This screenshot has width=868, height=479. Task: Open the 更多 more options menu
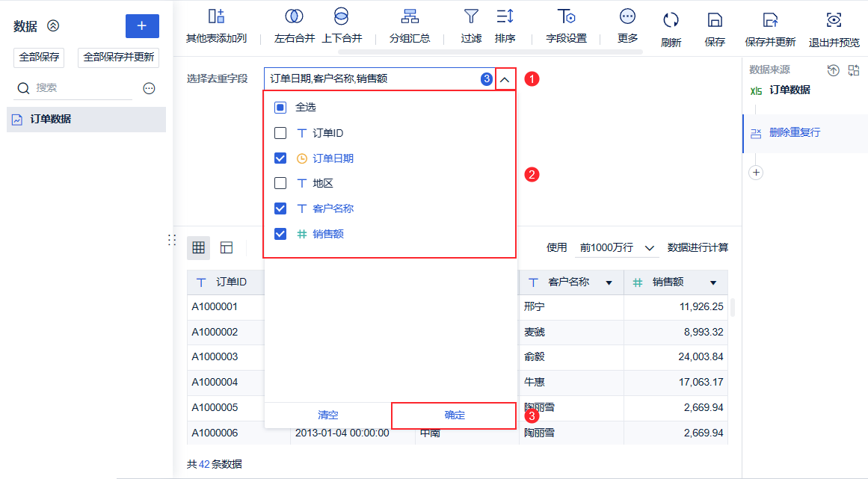627,16
